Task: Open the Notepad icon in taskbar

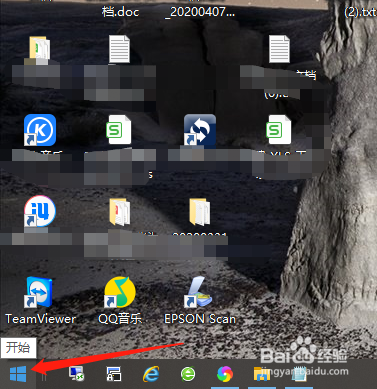Action: pos(299,374)
